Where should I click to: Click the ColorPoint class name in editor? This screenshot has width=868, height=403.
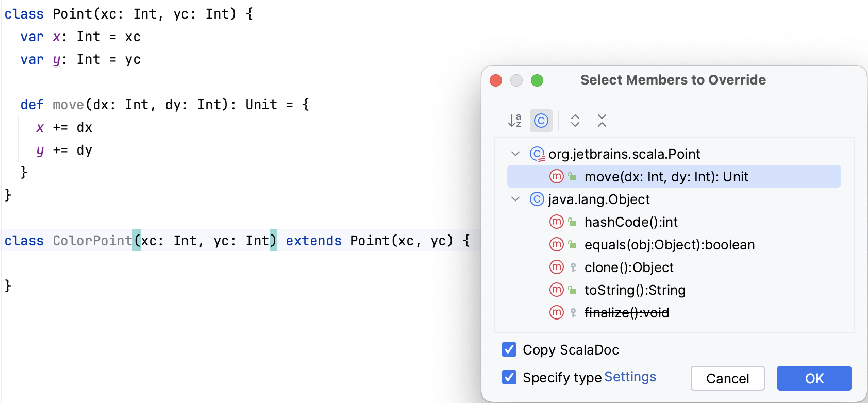pos(92,241)
